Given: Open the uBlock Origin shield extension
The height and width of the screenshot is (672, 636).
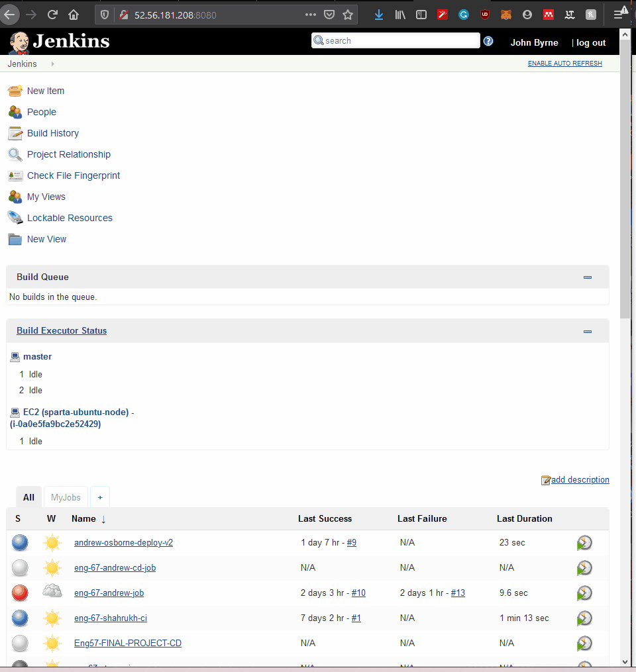Looking at the screenshot, I should (x=485, y=15).
